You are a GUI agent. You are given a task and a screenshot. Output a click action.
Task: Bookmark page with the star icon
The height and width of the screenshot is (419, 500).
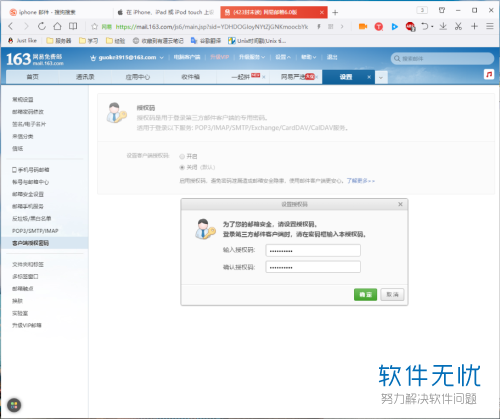(95, 26)
